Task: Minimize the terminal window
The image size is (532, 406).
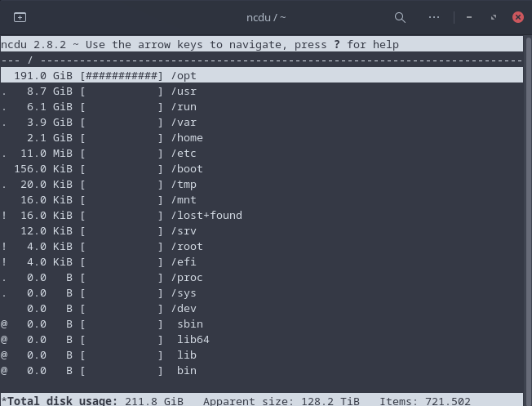Action: click(469, 17)
